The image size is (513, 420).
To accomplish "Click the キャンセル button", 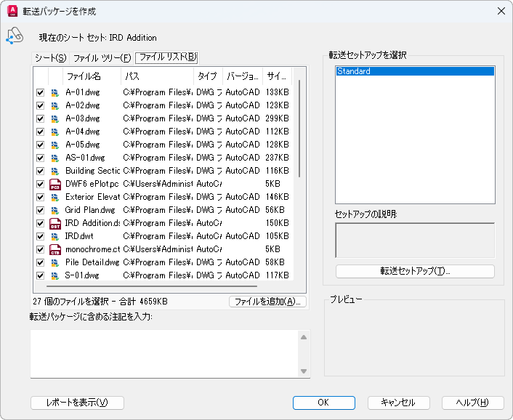I will (x=398, y=403).
